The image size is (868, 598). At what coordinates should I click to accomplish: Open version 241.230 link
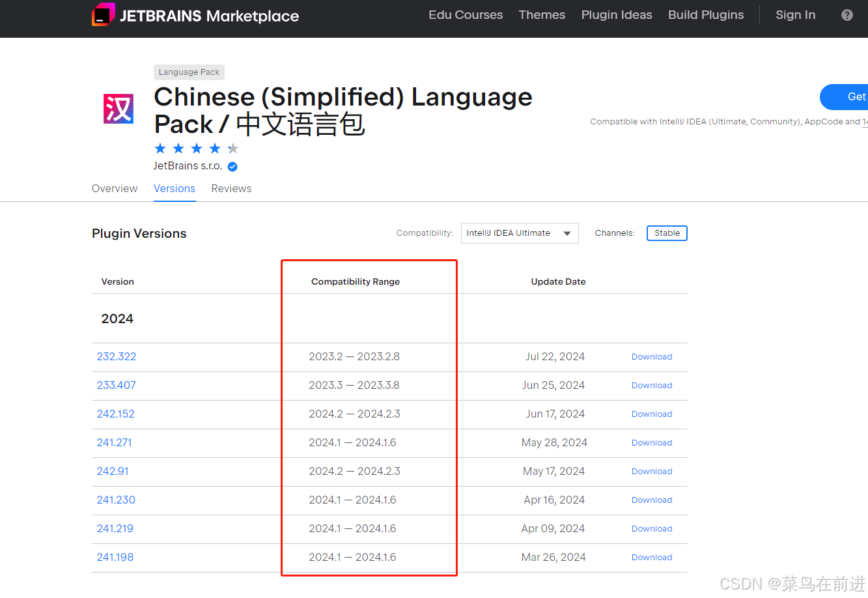tap(116, 500)
